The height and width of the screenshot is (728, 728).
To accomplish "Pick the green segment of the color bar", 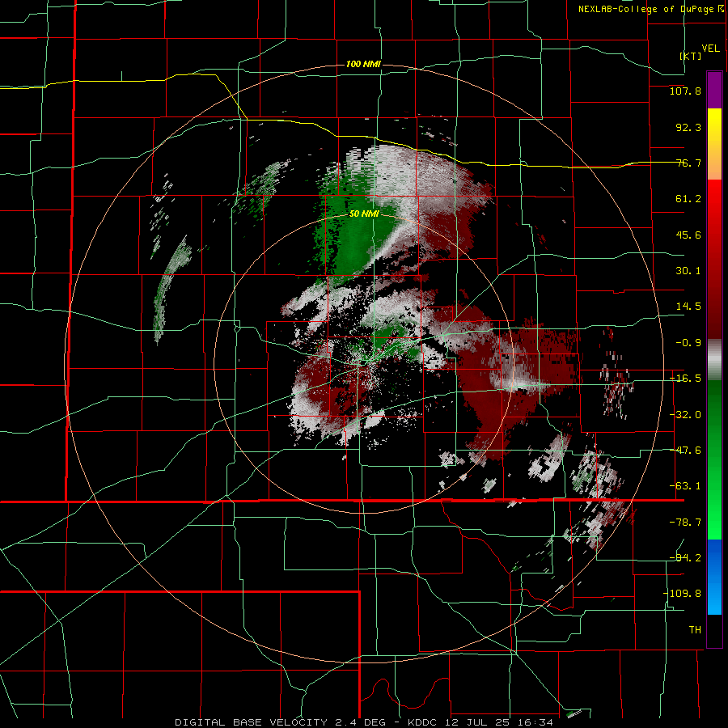I will point(714,459).
